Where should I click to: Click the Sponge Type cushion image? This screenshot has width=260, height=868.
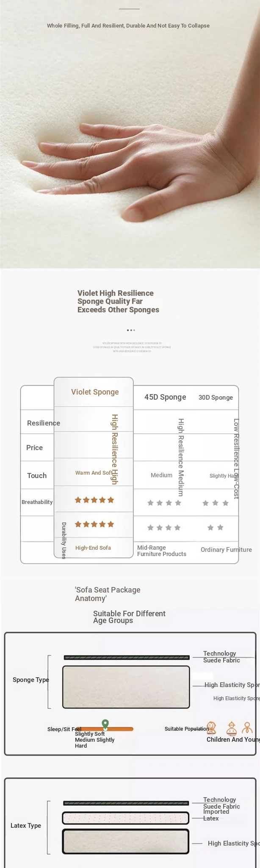(126, 687)
